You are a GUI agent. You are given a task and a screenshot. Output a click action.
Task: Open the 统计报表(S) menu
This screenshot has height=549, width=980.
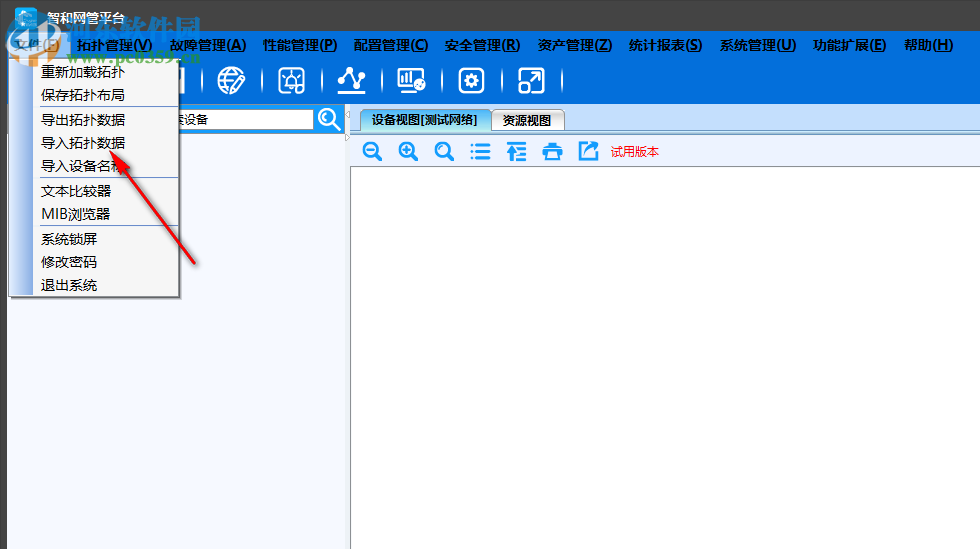tap(666, 45)
